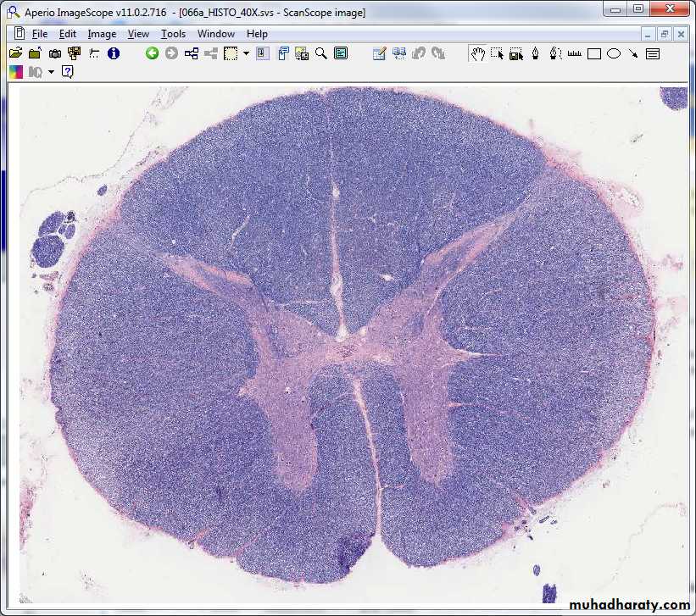Expand the IQ image quality dropdown arrow
This screenshot has width=696, height=616.
click(51, 72)
